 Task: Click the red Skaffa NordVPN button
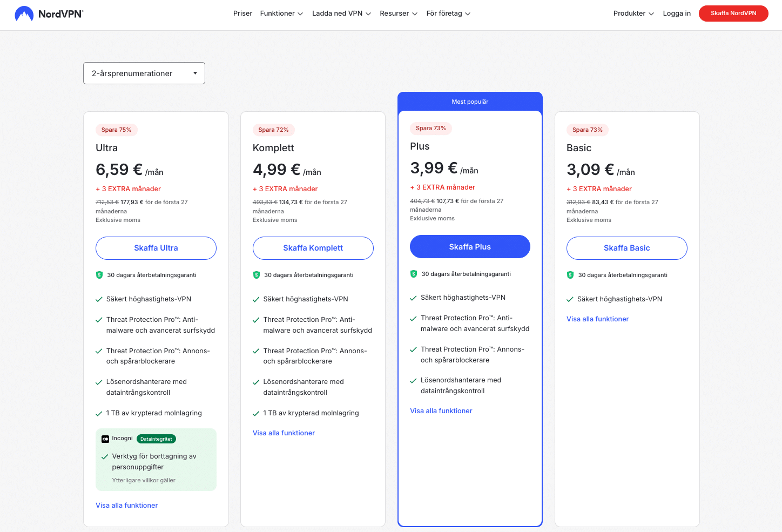point(733,14)
